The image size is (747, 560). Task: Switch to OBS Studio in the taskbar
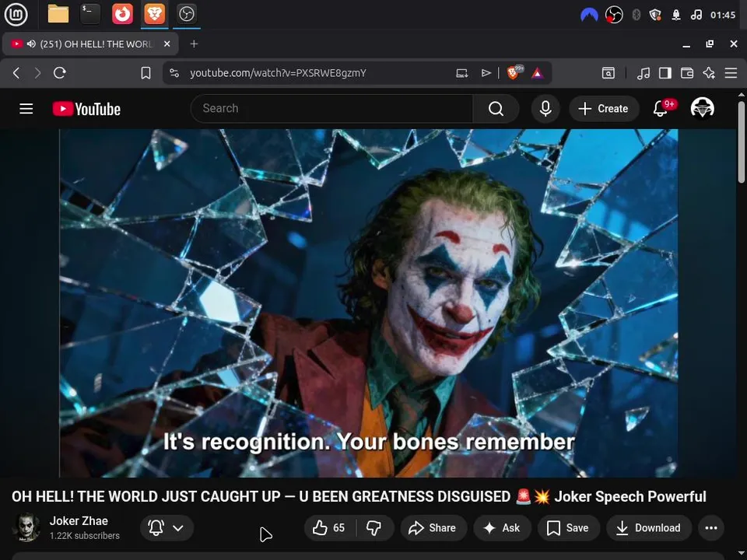tap(186, 14)
